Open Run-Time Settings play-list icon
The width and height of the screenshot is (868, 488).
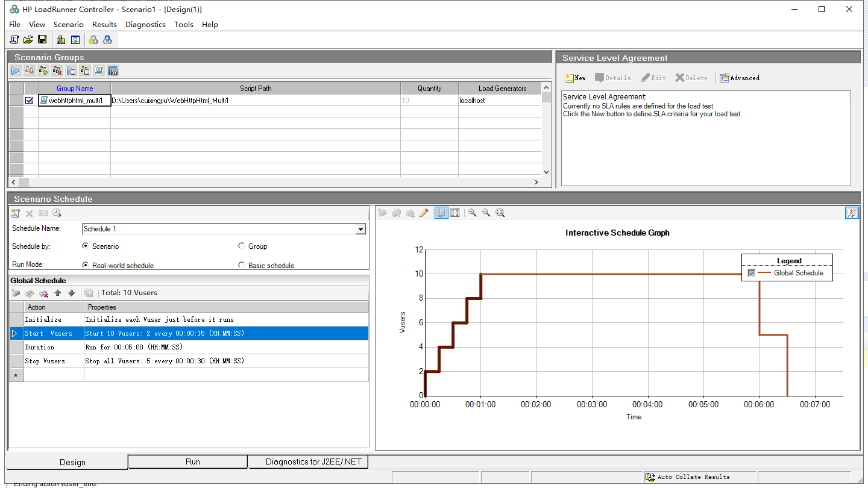pos(71,70)
